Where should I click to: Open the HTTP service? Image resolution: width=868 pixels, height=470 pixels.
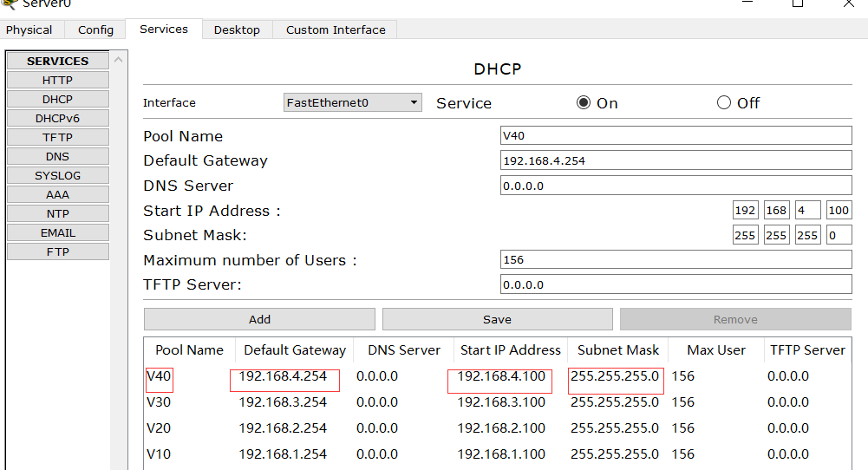click(x=57, y=81)
